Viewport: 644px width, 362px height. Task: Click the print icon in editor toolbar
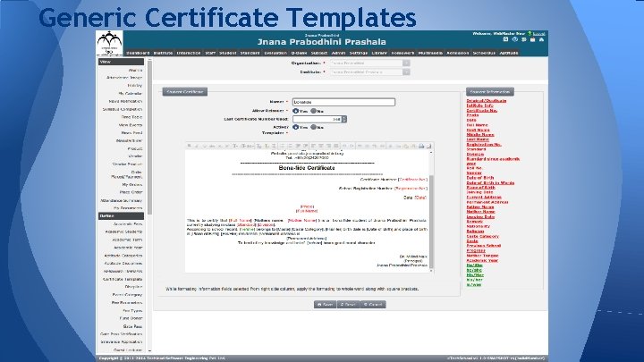click(x=421, y=146)
